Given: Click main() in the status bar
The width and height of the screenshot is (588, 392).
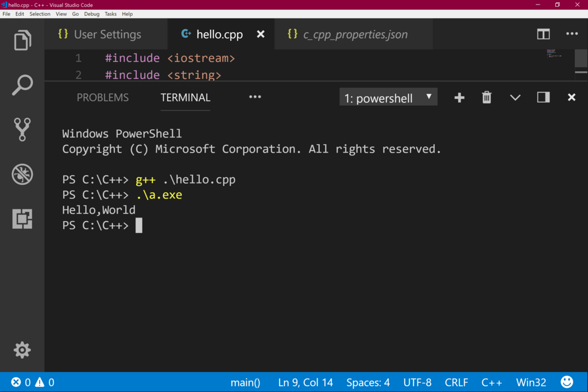Looking at the screenshot, I should [245, 382].
